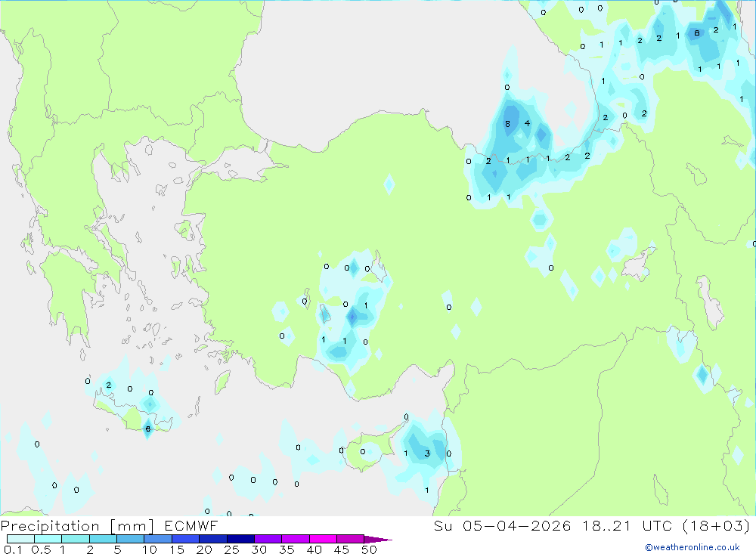Pick the 40–45 mm magenta legend swatch
Screen dimensions: 756x554
coord(323,539)
